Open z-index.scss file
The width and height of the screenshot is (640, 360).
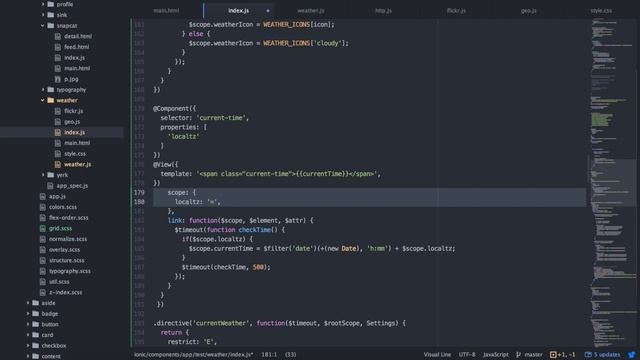[65, 292]
